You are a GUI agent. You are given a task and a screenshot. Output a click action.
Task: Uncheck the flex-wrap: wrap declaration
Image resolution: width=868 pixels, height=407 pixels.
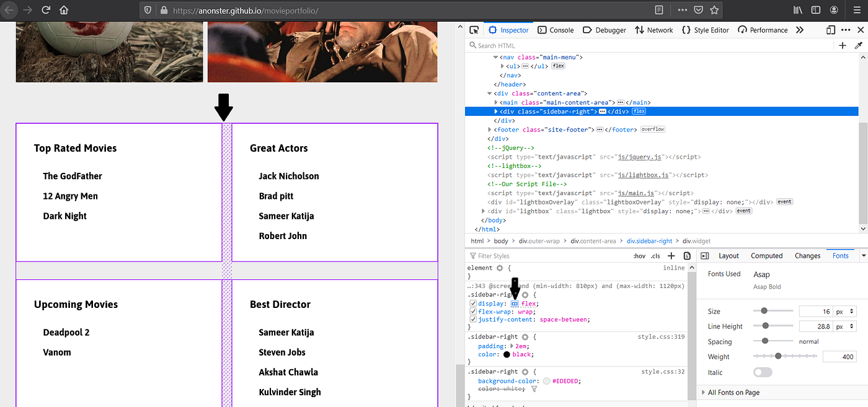click(x=473, y=312)
